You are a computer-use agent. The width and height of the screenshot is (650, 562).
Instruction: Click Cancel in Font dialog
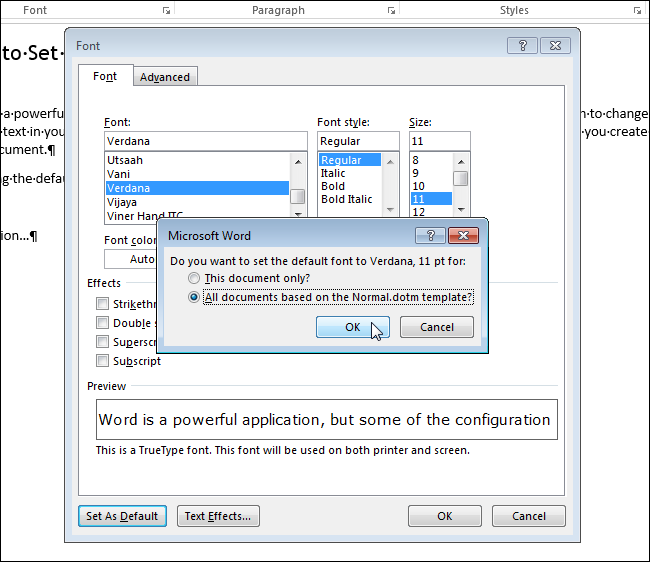click(x=529, y=516)
